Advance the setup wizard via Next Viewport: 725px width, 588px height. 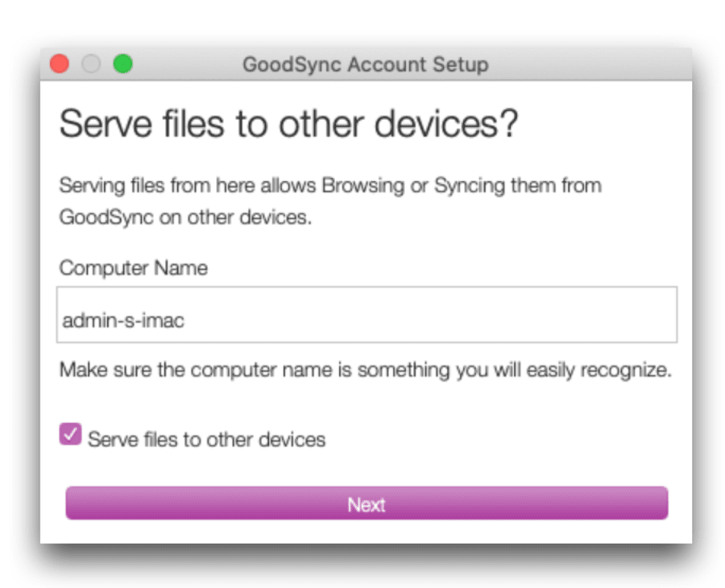point(367,503)
